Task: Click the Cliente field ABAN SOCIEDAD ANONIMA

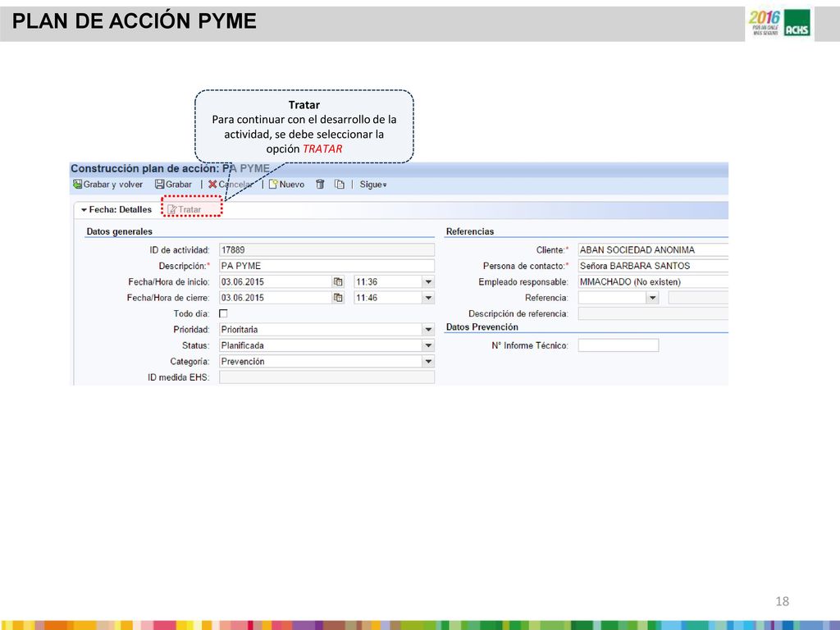Action: 653,249
